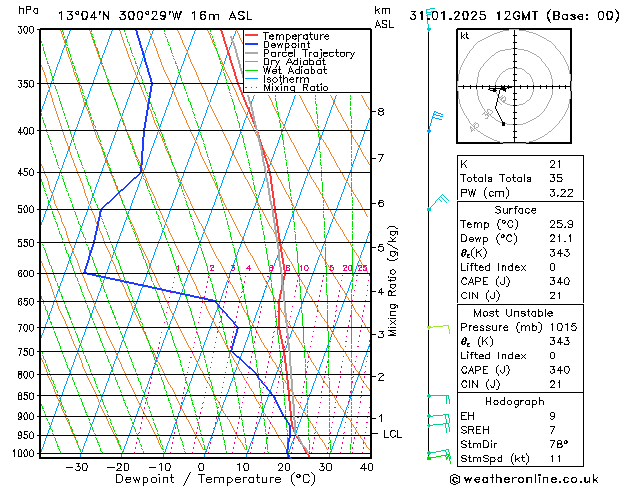Click the '300' pressure level label
This screenshot has width=629, height=486.
[x=28, y=30]
